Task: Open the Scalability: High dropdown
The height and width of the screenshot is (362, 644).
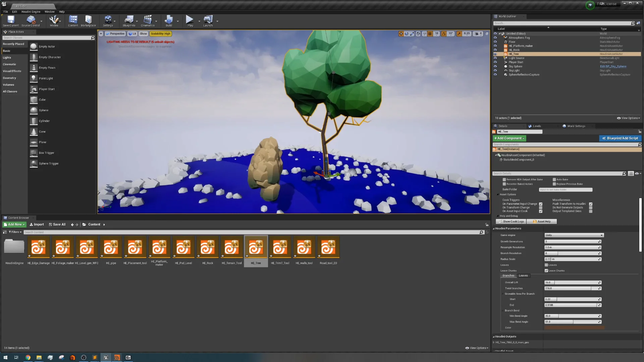Action: (161, 34)
